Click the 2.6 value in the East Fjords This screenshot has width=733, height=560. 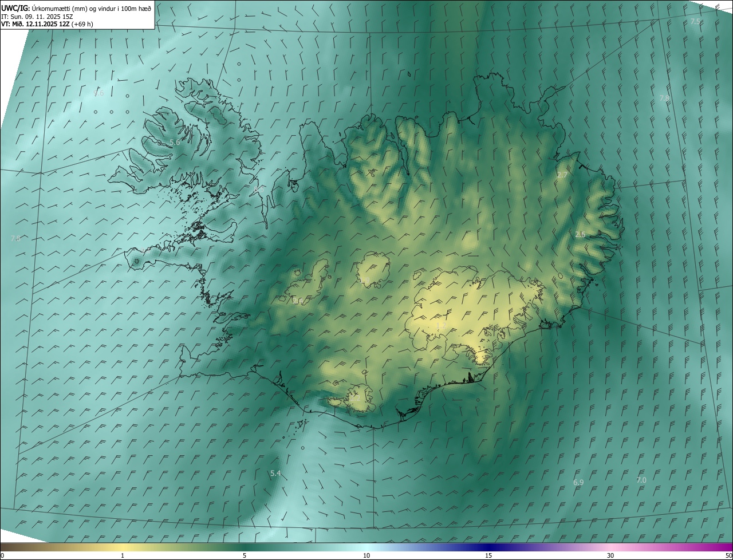580,234
